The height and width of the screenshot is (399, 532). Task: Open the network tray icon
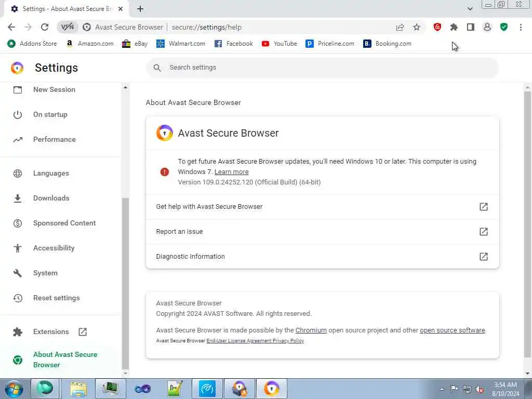point(467,390)
